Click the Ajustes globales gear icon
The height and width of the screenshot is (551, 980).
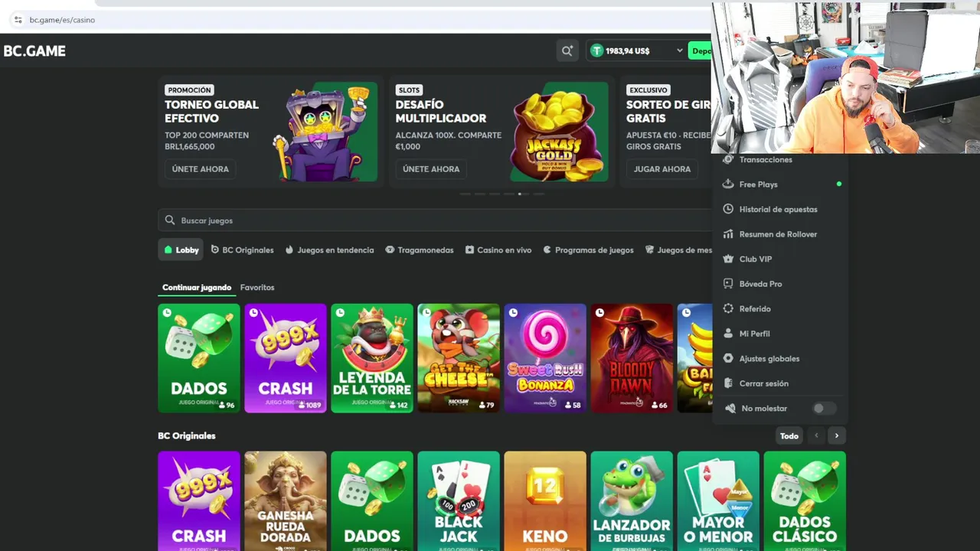(728, 358)
